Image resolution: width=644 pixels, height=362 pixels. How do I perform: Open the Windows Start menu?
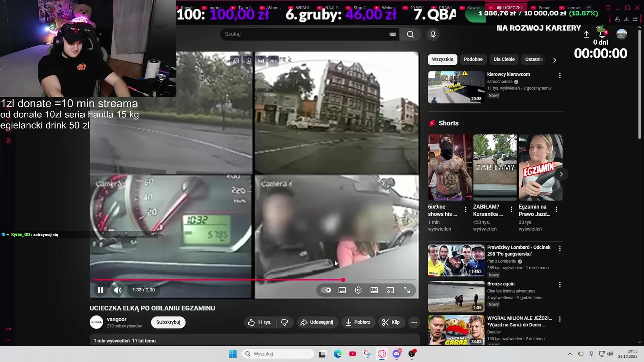(x=233, y=354)
